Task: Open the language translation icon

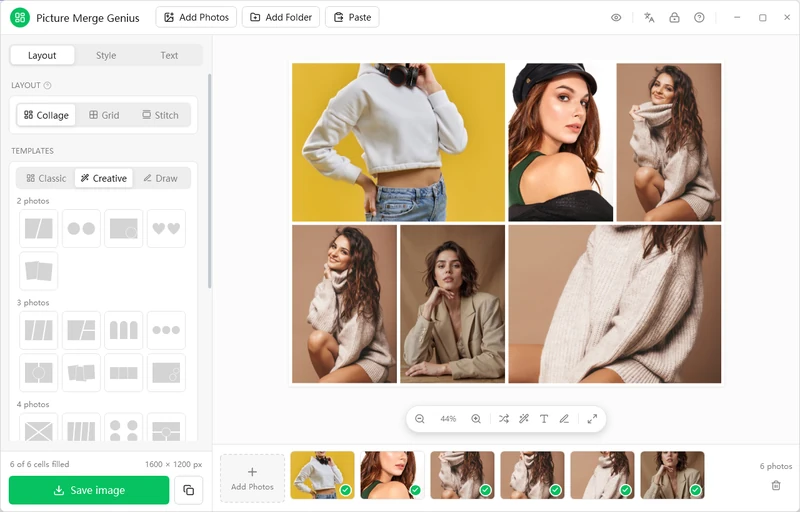Action: click(x=649, y=18)
